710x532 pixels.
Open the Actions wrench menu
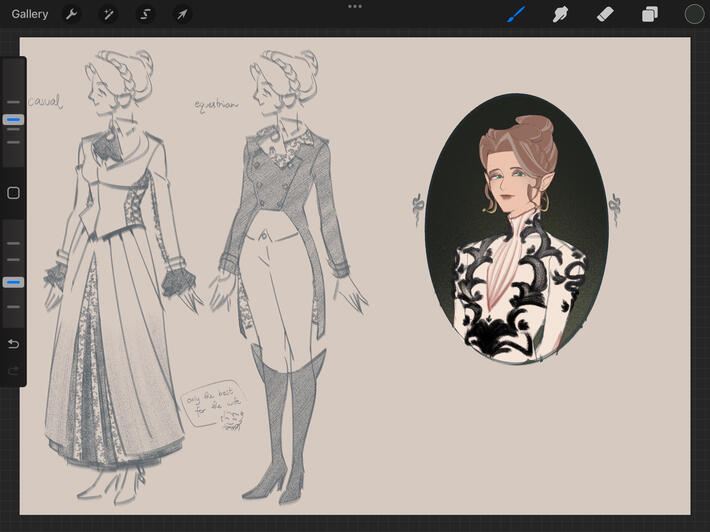[71, 14]
